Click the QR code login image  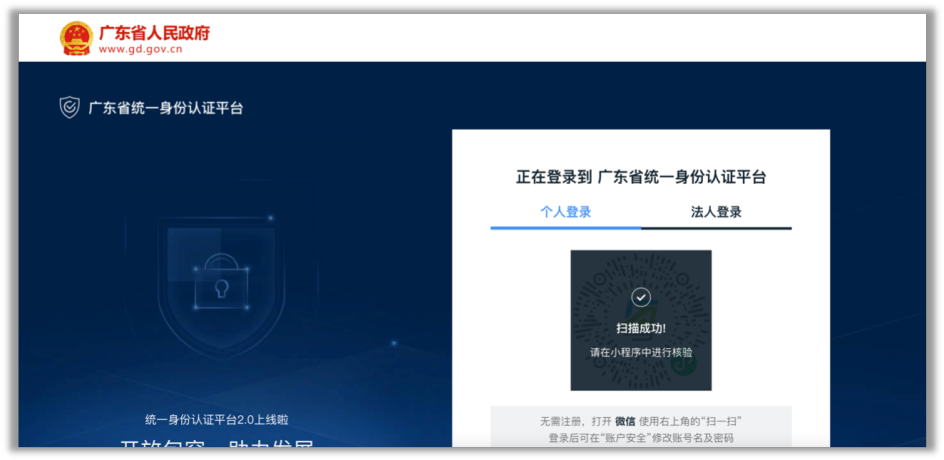(x=641, y=320)
